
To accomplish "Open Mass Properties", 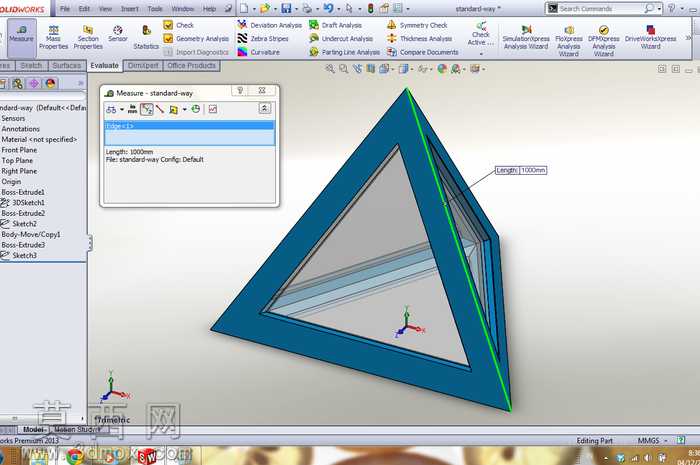I will [x=53, y=37].
